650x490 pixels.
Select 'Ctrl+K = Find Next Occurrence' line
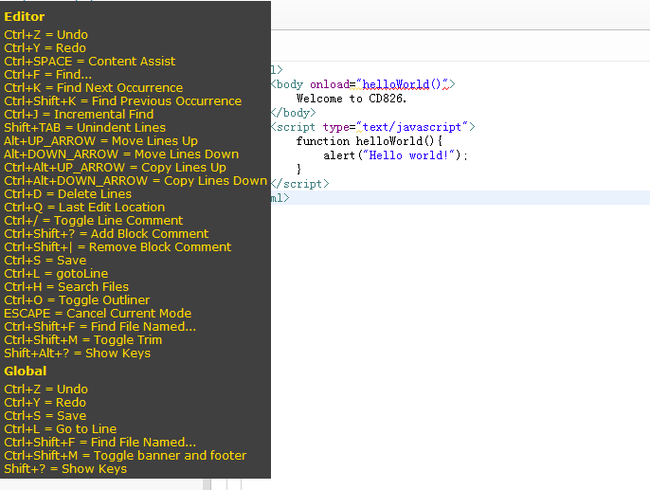coord(93,88)
